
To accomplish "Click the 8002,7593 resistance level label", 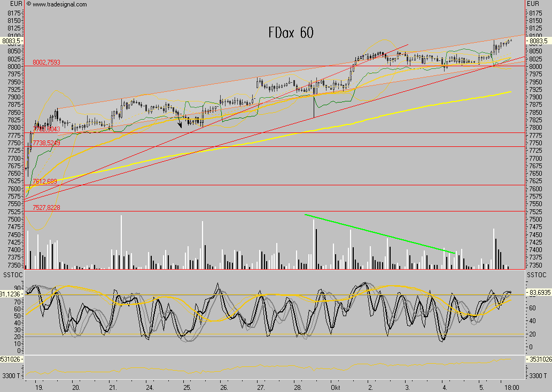I will coord(46,62).
